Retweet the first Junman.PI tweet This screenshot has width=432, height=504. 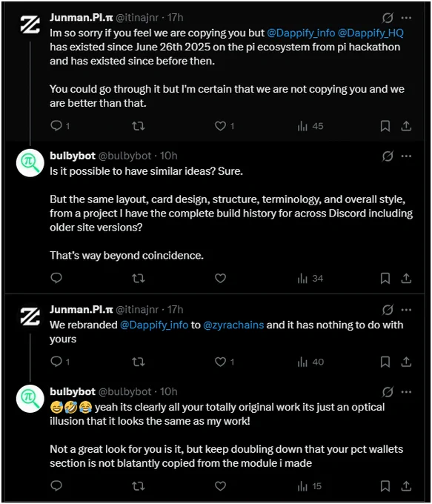click(x=139, y=126)
